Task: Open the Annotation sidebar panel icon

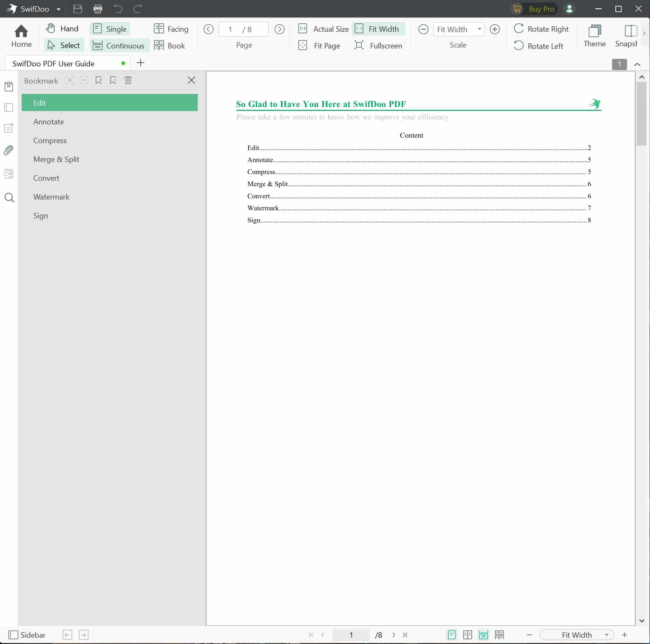Action: 9,128
